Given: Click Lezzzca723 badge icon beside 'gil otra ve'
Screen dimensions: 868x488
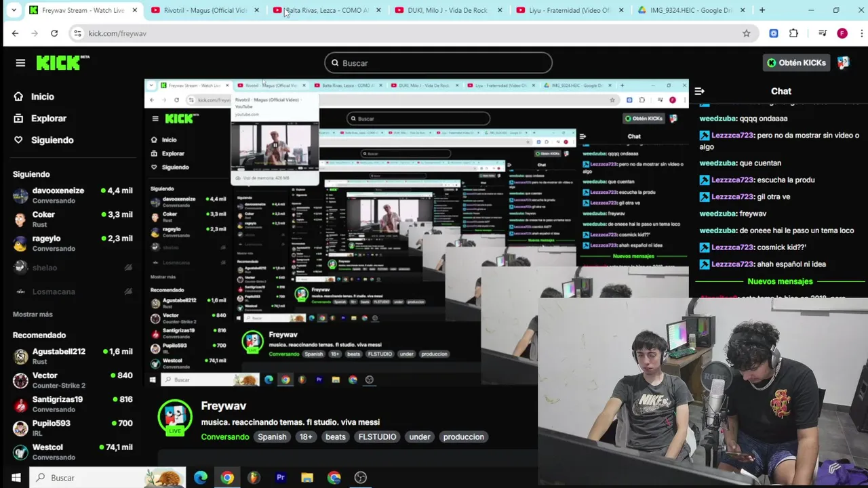Looking at the screenshot, I should 705,197.
